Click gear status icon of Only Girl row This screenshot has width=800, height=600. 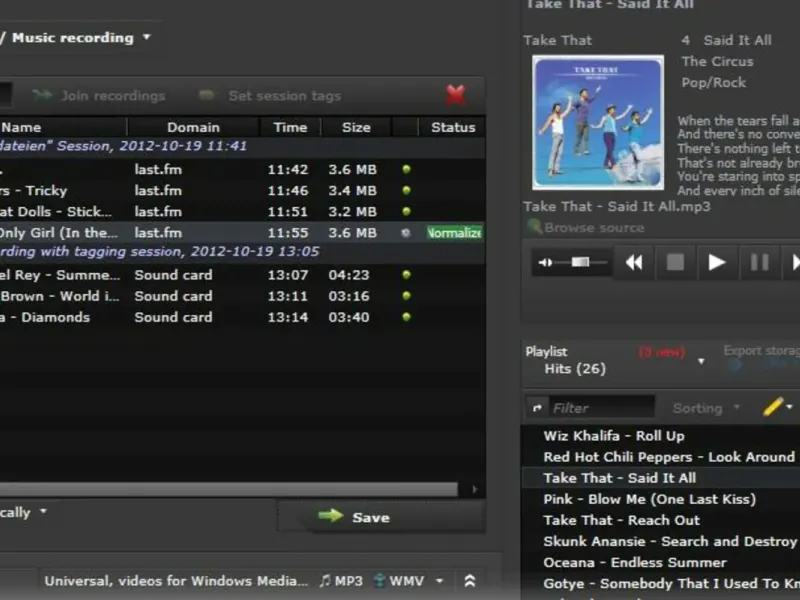tap(406, 233)
